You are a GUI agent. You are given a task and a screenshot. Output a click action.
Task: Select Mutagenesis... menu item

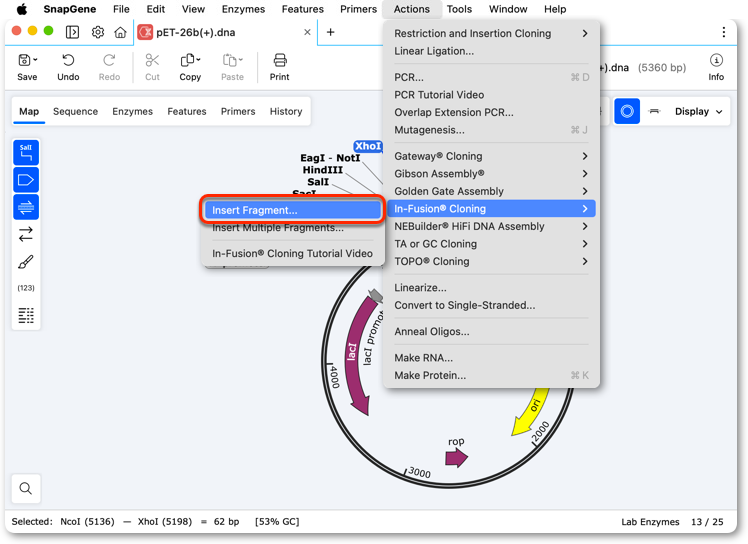pyautogui.click(x=491, y=130)
